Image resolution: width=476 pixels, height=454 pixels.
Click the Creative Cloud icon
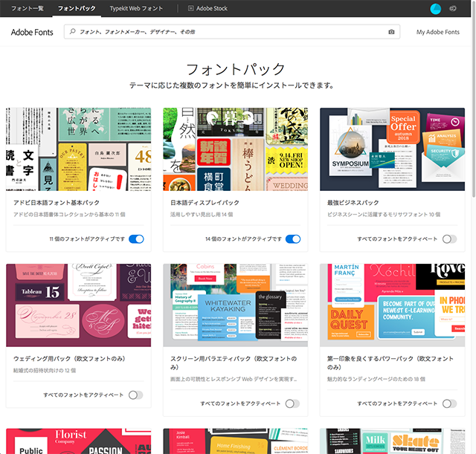click(x=453, y=8)
